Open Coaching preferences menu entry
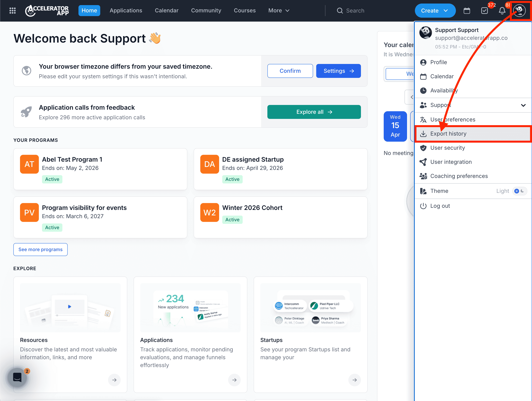Image resolution: width=532 pixels, height=401 pixels. 459,176
